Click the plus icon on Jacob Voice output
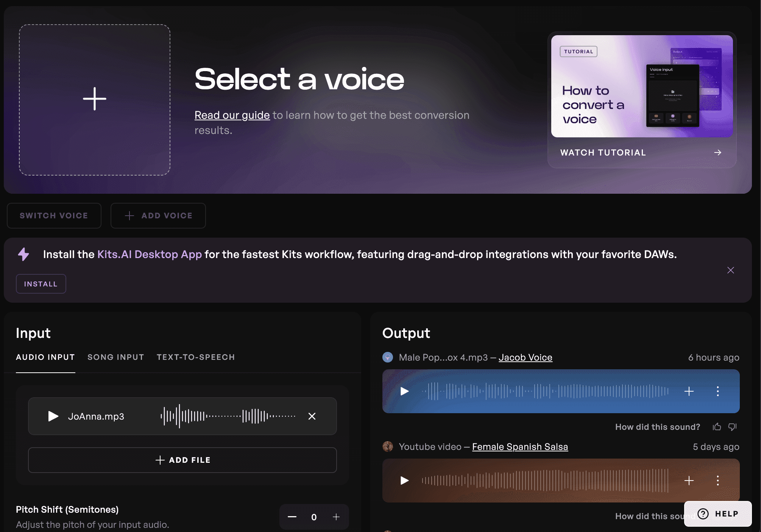Screen dimensions: 761x532 (x=689, y=391)
